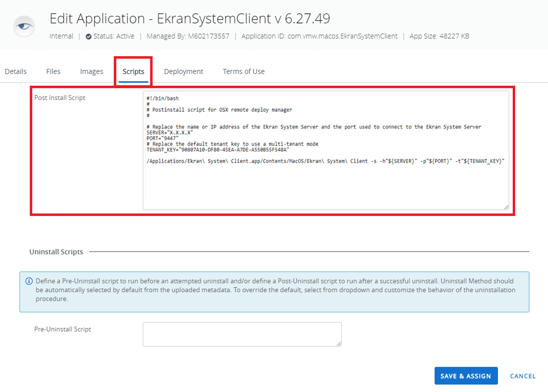Image resolution: width=548 pixels, height=392 pixels.
Task: Click the Managed By text in the header
Action: [x=187, y=36]
